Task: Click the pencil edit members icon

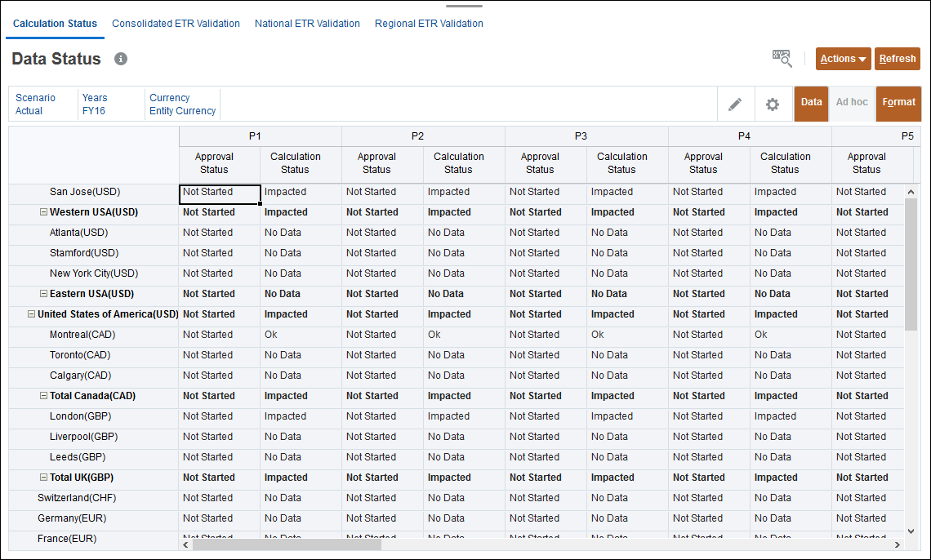Action: pyautogui.click(x=735, y=104)
